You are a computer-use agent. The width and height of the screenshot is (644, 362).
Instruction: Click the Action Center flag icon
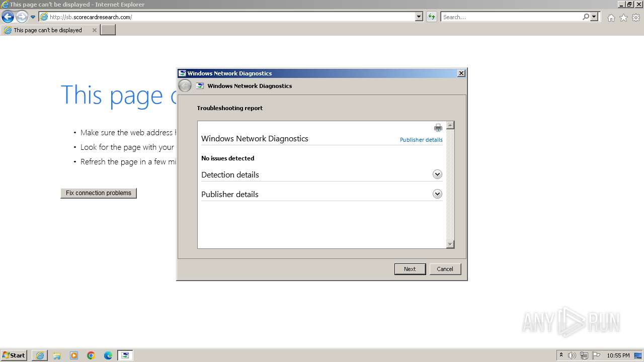click(x=596, y=355)
